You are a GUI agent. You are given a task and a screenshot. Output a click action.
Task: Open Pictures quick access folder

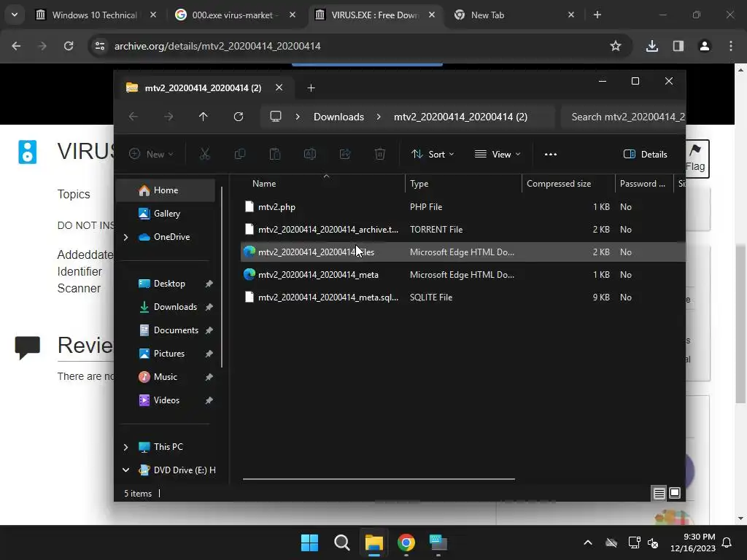click(169, 354)
